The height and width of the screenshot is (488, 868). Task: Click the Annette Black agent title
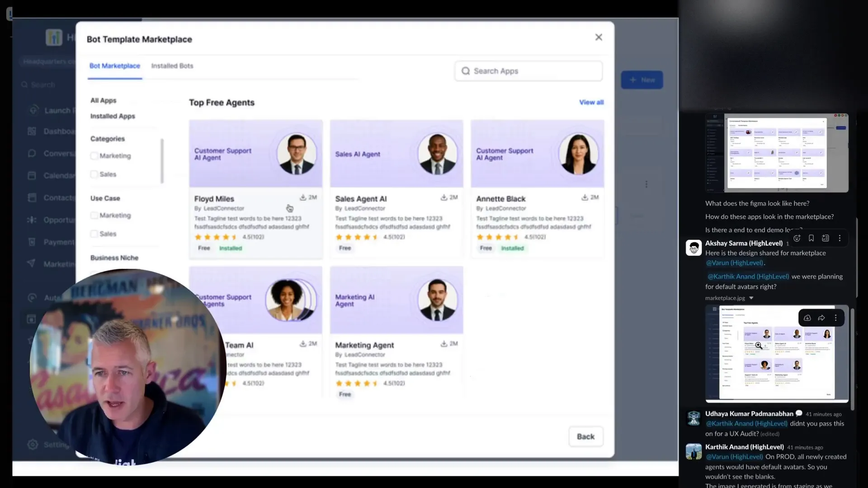(x=501, y=199)
